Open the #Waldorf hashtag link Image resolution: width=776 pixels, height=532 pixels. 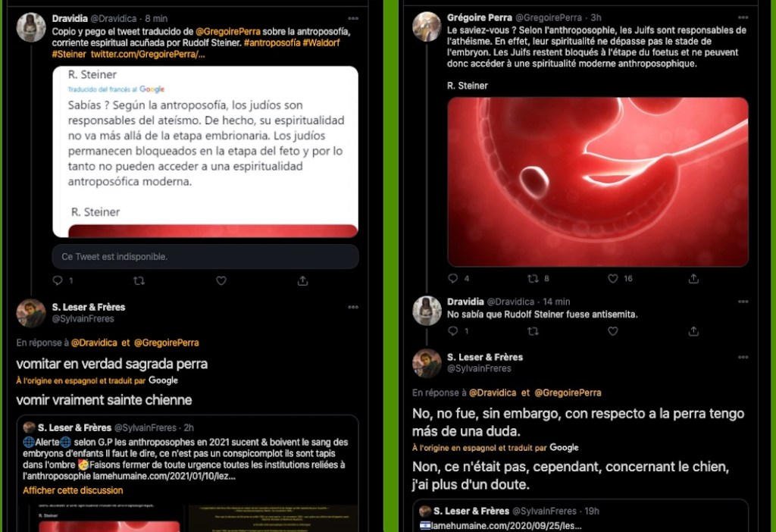coord(321,42)
